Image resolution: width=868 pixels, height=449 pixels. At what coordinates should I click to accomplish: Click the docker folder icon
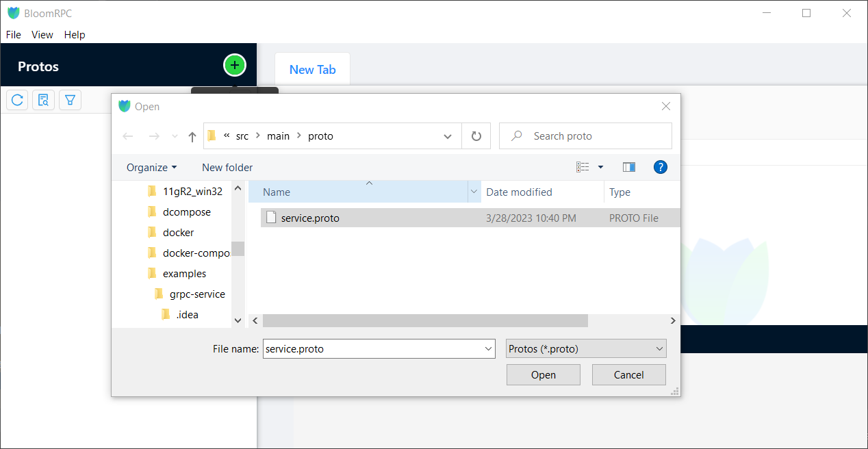152,232
